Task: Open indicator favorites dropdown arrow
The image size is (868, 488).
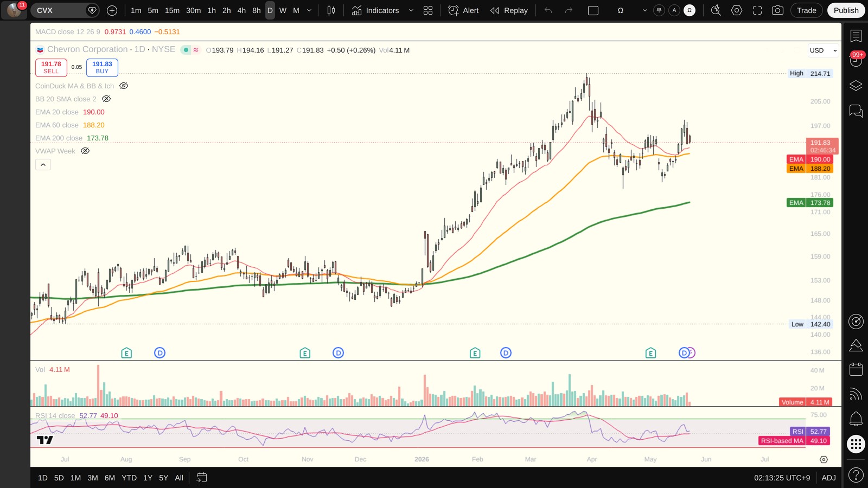Action: 411,10
